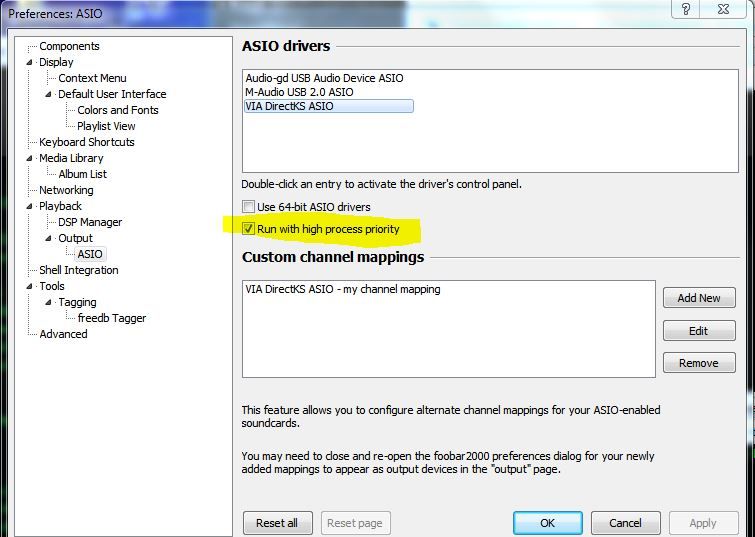Open the Advanced preferences page
The width and height of the screenshot is (755, 537).
pyautogui.click(x=64, y=334)
